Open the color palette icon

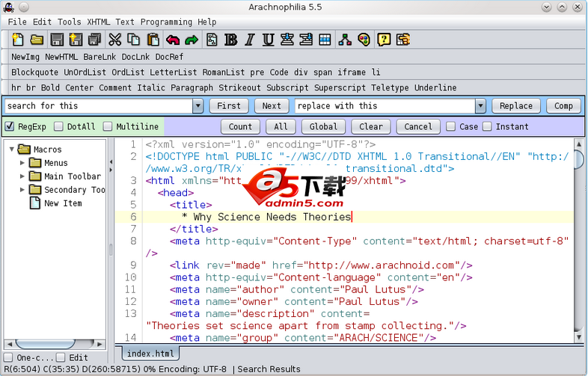tap(364, 40)
